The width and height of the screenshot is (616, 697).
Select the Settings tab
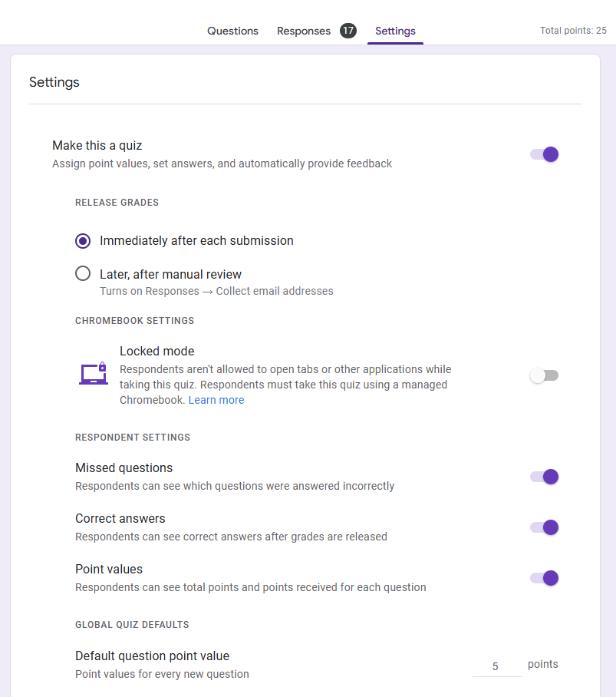coord(395,31)
